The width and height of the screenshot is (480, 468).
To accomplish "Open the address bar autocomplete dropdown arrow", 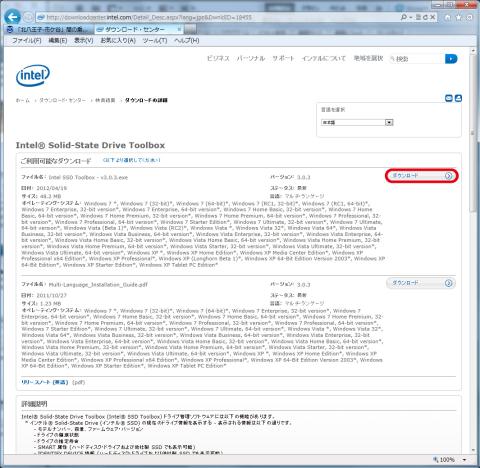I will (x=411, y=17).
